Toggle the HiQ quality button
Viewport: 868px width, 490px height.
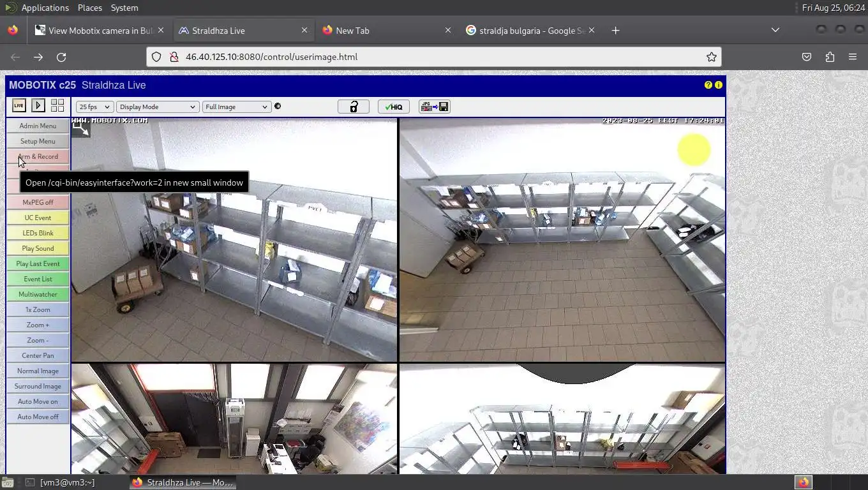[393, 107]
